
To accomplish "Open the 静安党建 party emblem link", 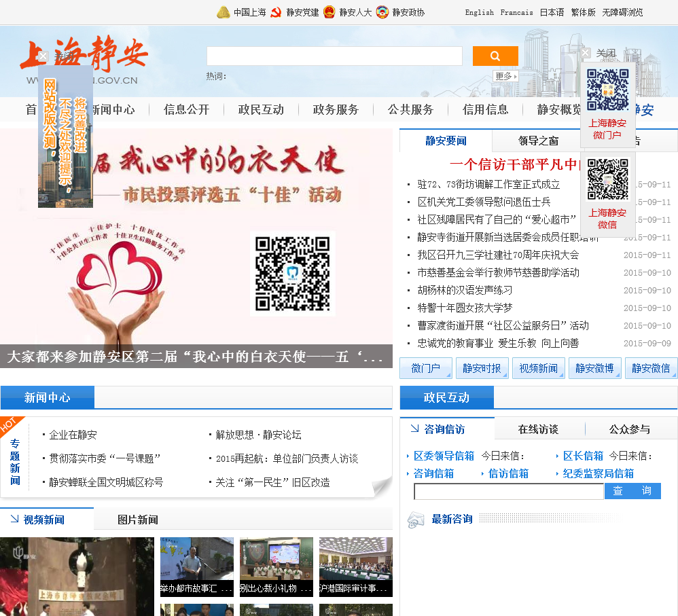I will (294, 12).
